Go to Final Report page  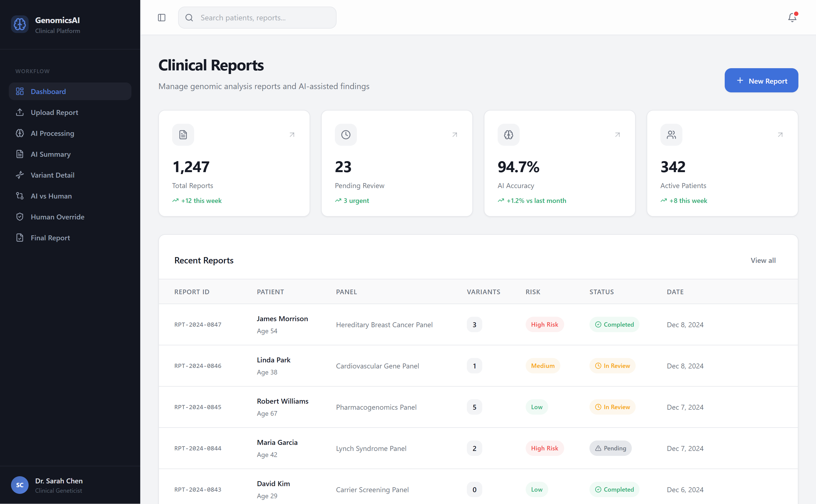[x=70, y=238]
